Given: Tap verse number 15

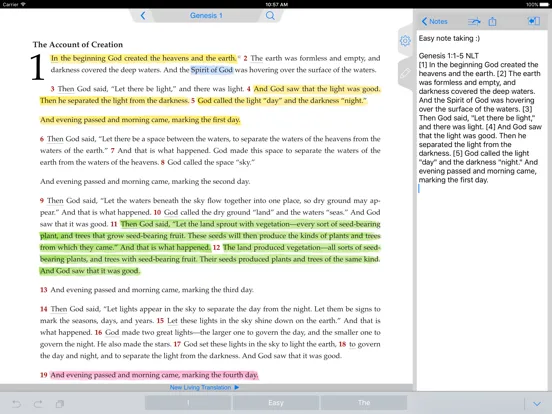Looking at the screenshot, I should coord(160,321).
